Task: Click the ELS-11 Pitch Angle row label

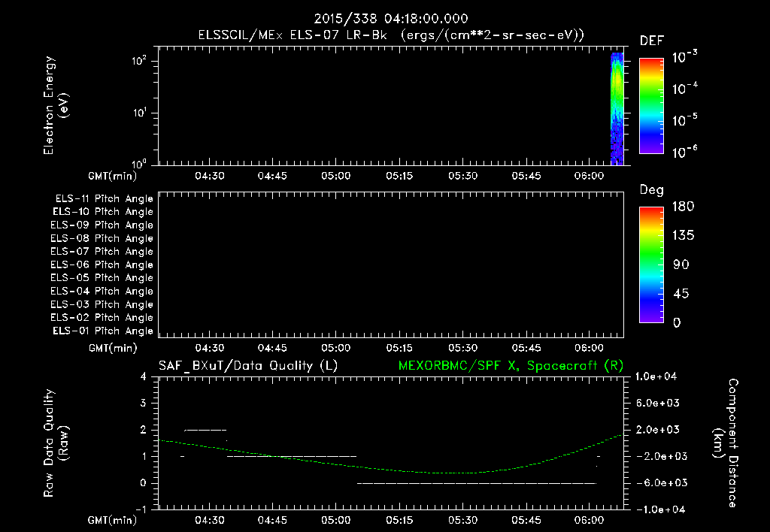Action: (x=104, y=199)
